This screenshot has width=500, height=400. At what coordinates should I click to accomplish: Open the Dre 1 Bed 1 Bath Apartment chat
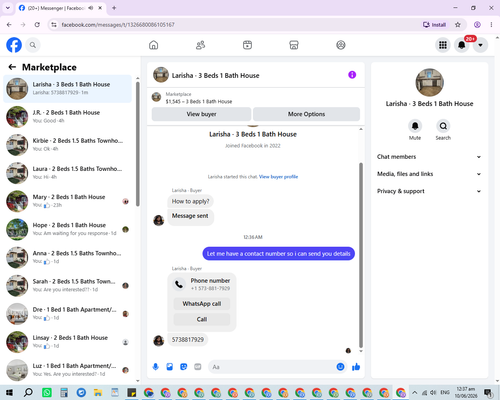[67, 314]
